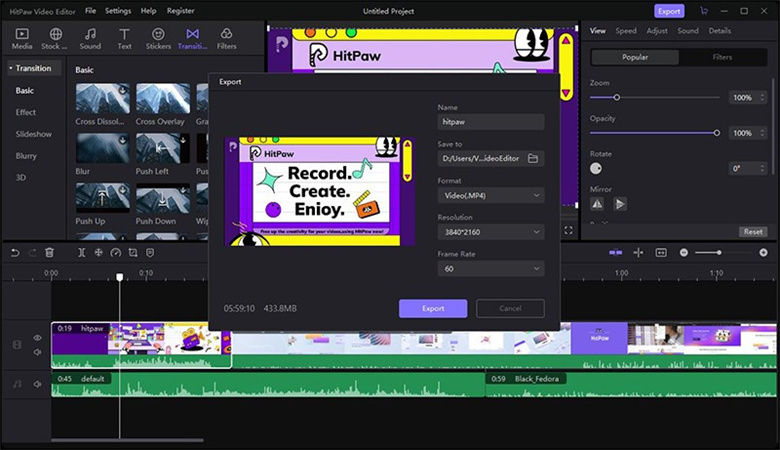Select the crop tool in timeline toolbar
This screenshot has height=450, width=780.
(x=133, y=253)
